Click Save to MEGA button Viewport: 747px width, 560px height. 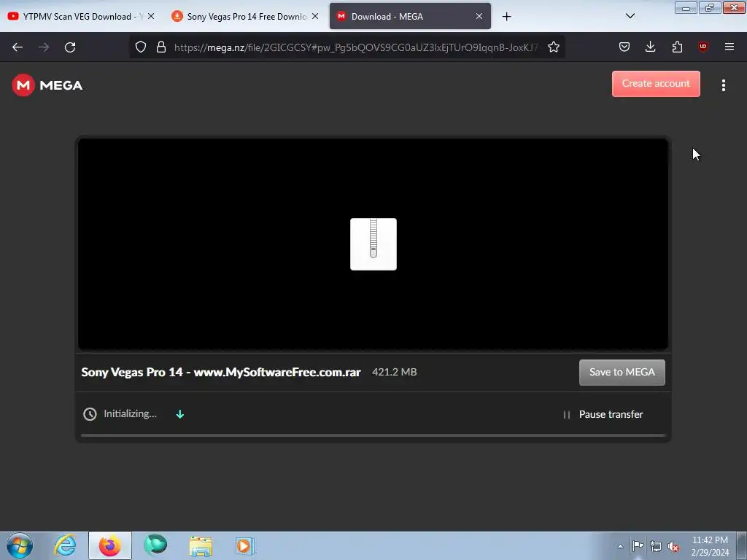pyautogui.click(x=622, y=373)
